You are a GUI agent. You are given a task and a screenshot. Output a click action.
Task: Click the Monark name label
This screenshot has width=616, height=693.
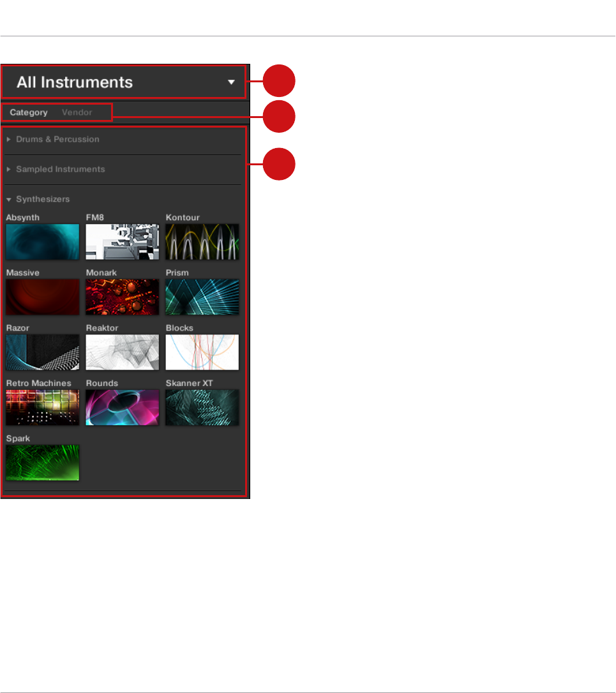(x=101, y=272)
